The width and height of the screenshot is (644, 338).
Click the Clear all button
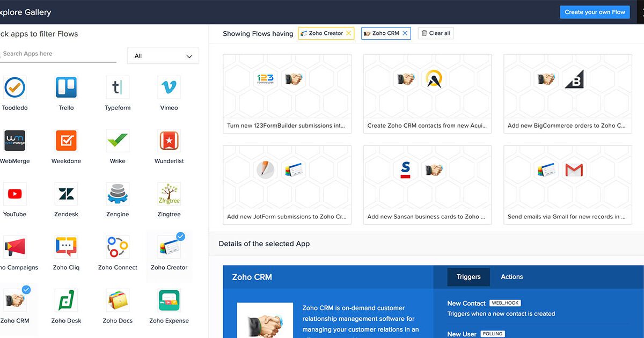[x=435, y=33]
